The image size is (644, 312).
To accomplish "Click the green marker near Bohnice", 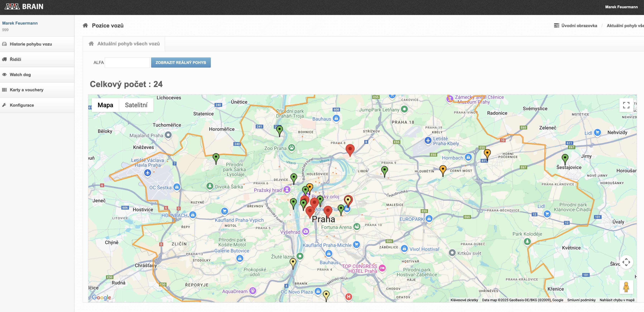I will click(x=280, y=131).
